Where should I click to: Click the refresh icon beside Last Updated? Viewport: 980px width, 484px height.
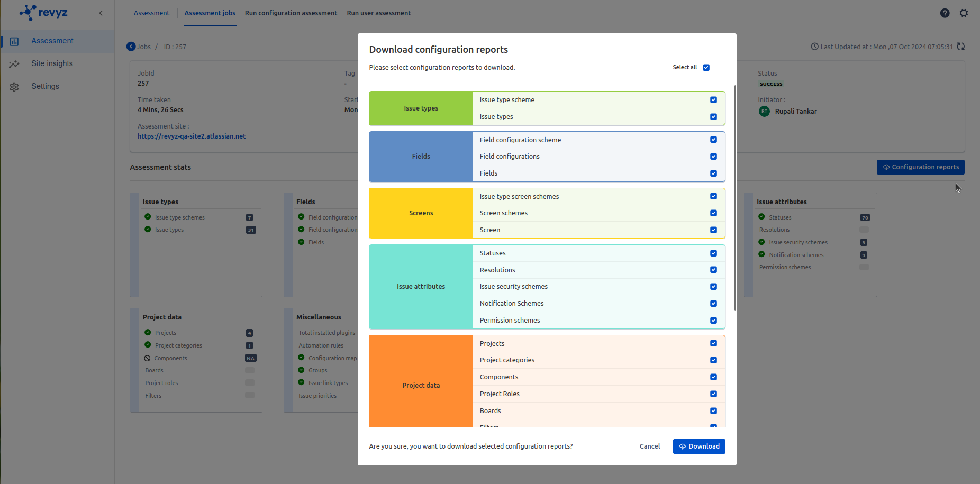click(961, 47)
